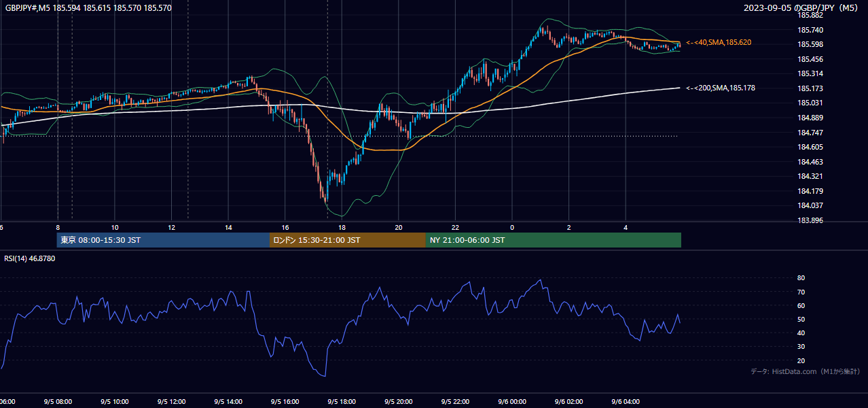Click RSI scale value 70
The image size is (868, 408).
(801, 292)
